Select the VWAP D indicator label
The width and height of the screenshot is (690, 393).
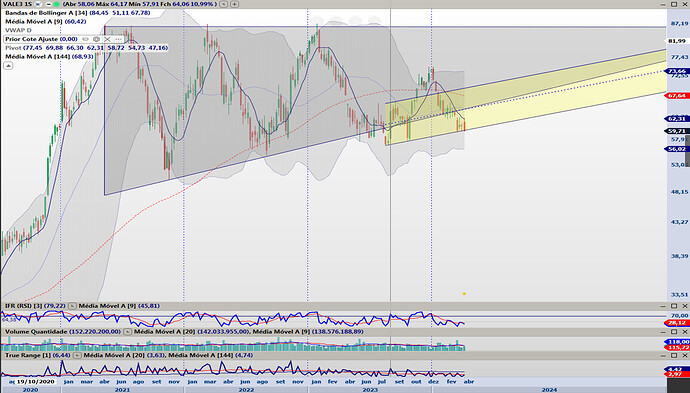[x=18, y=30]
